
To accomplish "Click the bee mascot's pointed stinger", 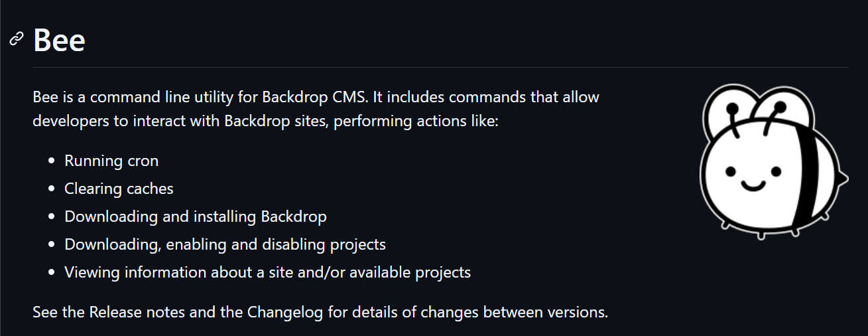I will [x=843, y=177].
